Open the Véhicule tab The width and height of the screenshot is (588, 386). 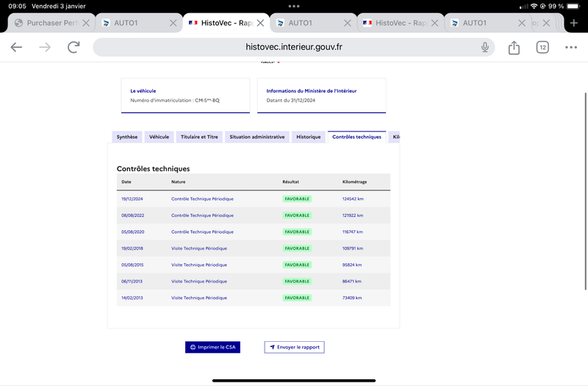coord(159,137)
